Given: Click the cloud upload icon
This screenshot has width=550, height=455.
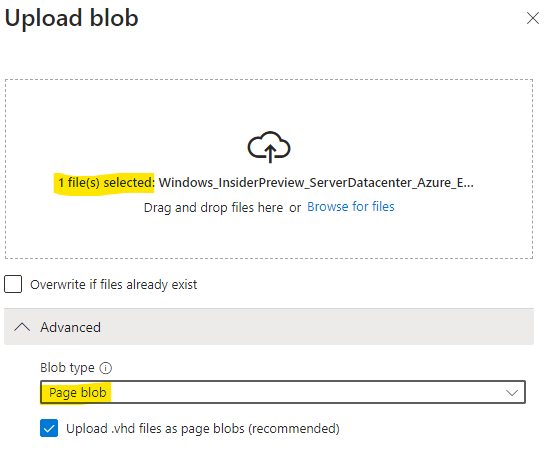Looking at the screenshot, I should [x=269, y=147].
